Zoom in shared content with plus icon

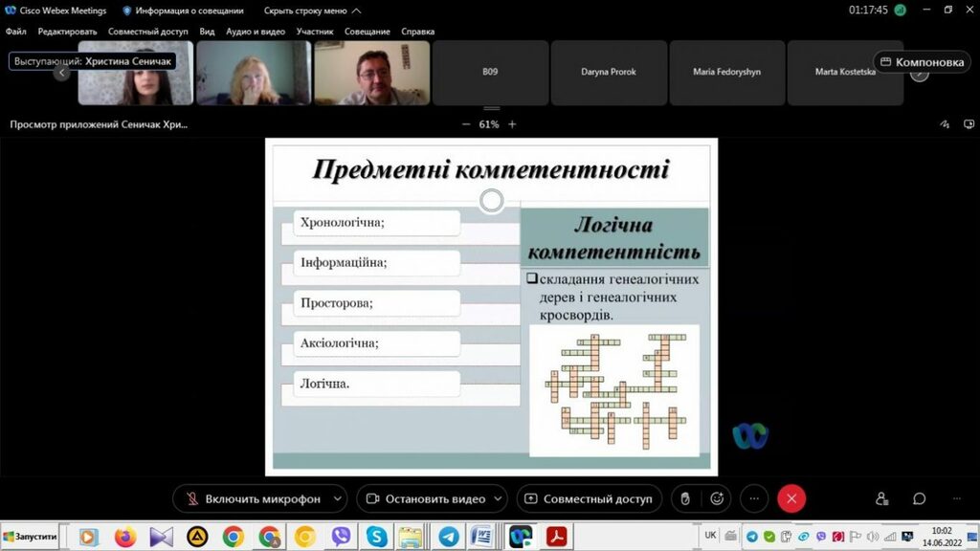(512, 124)
